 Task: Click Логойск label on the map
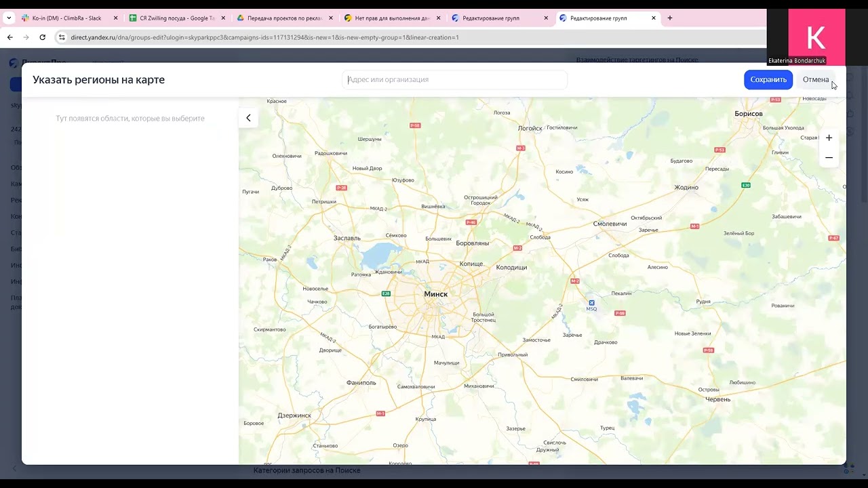(530, 128)
